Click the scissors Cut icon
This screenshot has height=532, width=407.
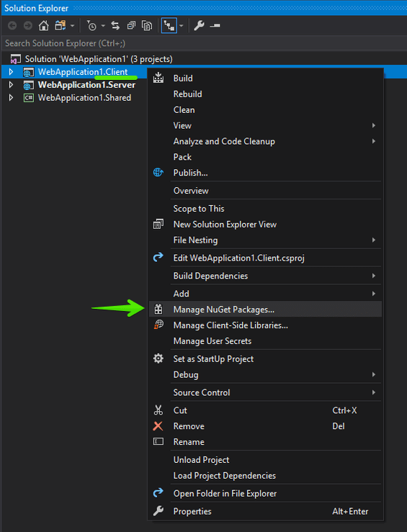coord(158,410)
